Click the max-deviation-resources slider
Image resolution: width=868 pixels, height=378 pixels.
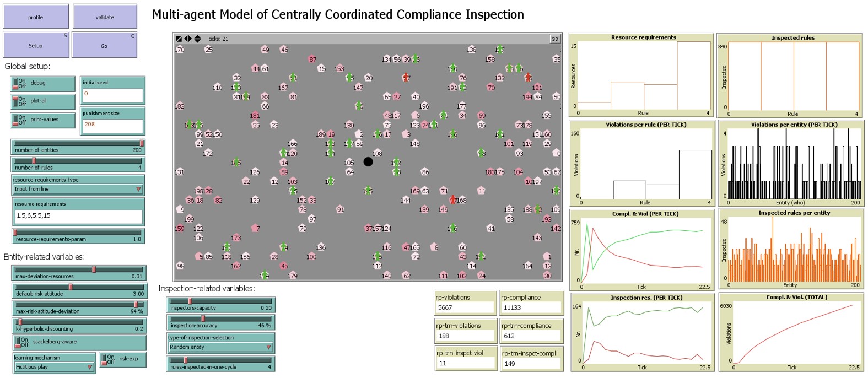click(79, 273)
